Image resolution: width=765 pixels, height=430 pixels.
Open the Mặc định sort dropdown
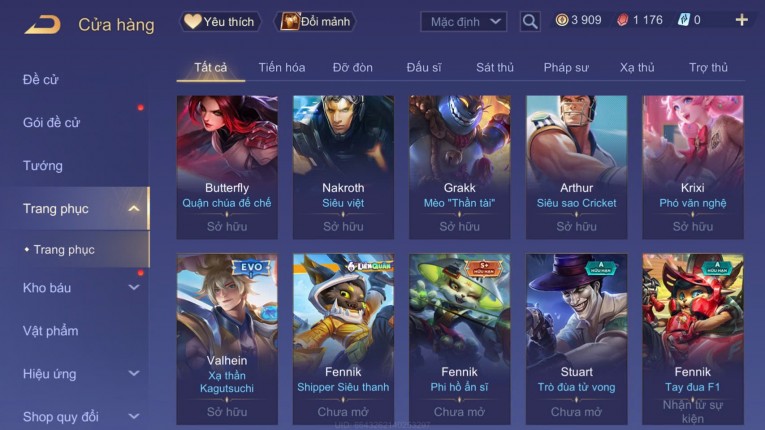pos(463,21)
